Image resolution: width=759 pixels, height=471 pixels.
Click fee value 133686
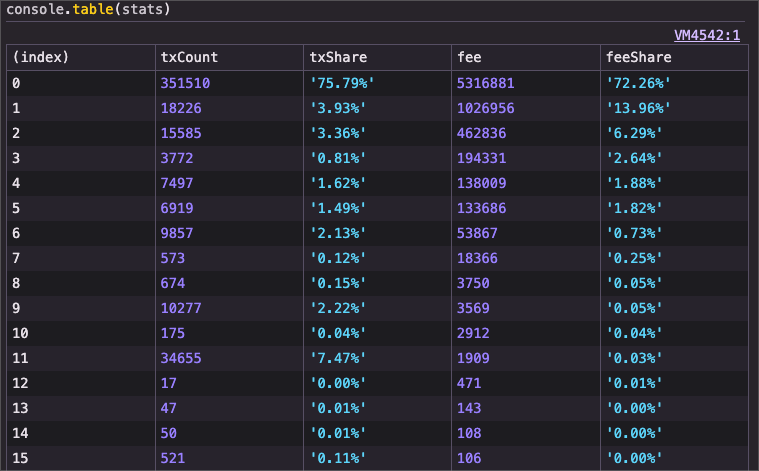[x=482, y=208]
